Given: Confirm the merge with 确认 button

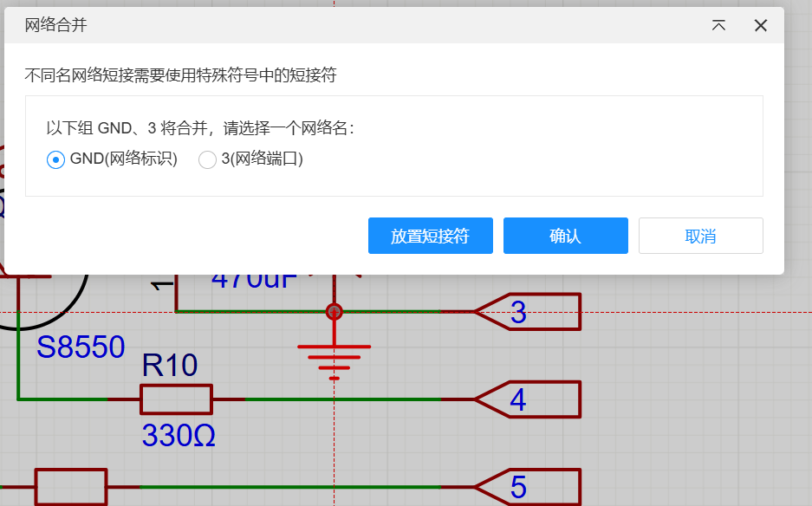Looking at the screenshot, I should 565,236.
